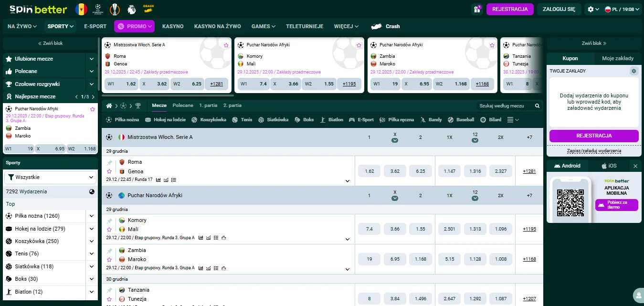
Task: Open coupon settings gear in Twoje zakłady
Action: 633,71
